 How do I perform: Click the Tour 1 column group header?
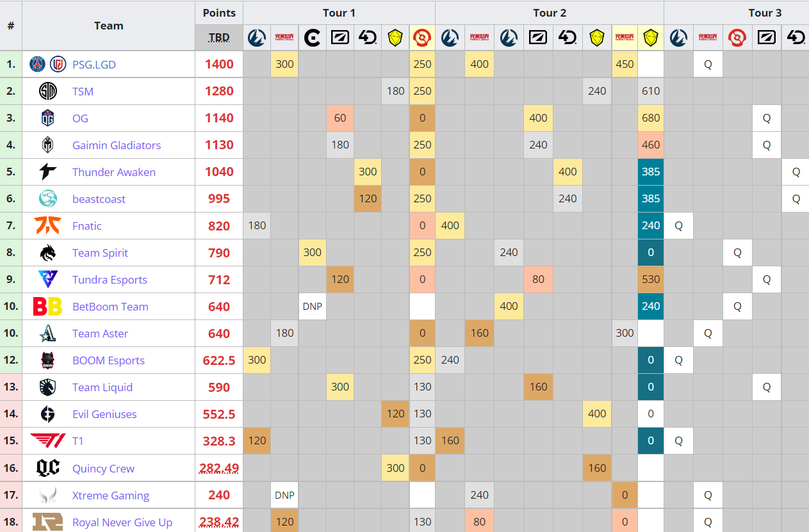[x=339, y=13]
